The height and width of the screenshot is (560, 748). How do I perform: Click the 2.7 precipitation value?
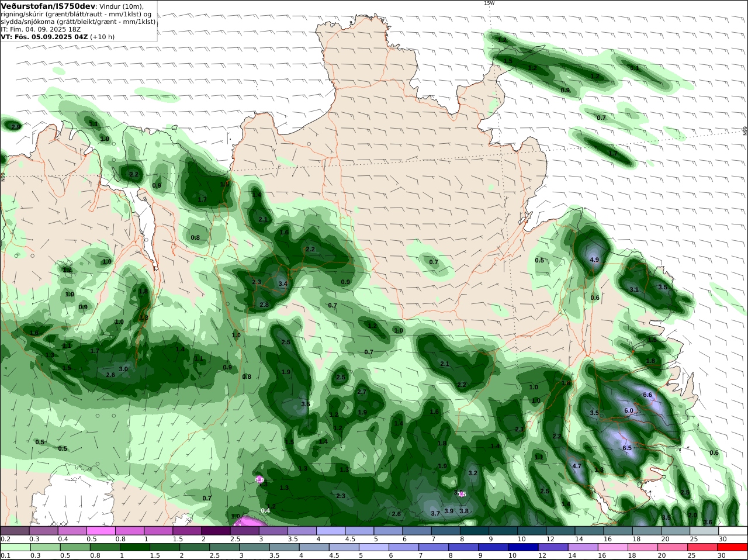[x=362, y=392]
